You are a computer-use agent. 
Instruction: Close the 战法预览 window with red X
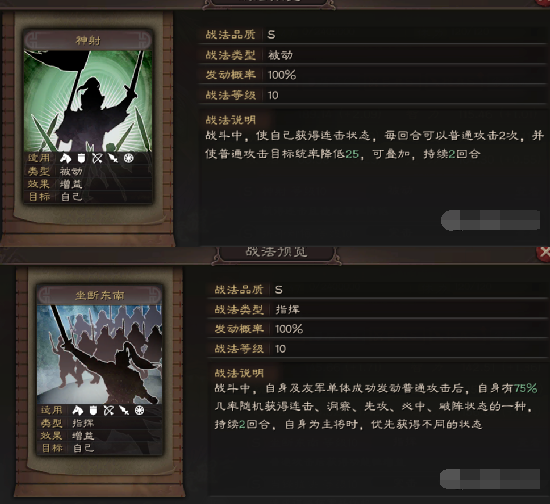point(544,253)
